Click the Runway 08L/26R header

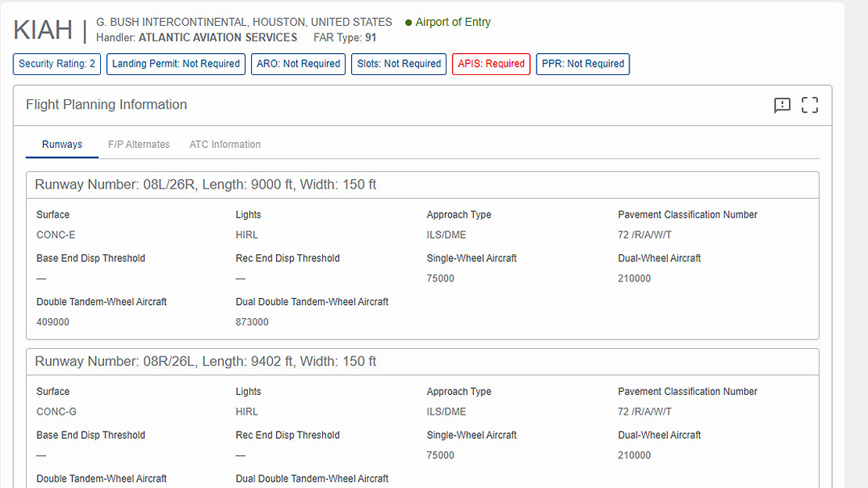tap(206, 185)
